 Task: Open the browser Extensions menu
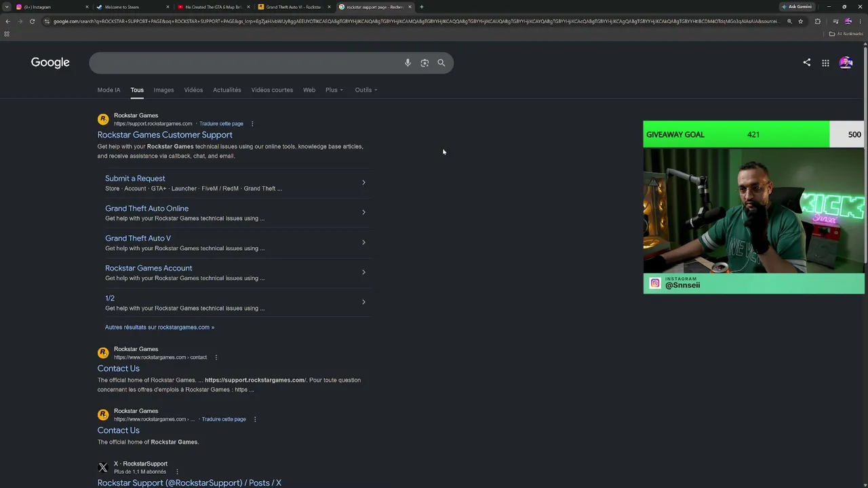(x=817, y=21)
